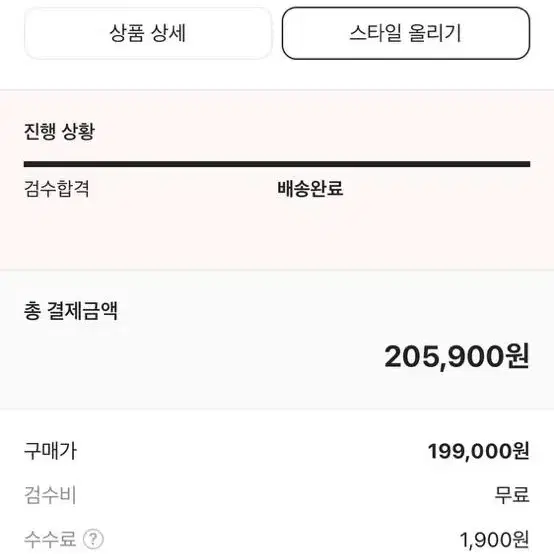Viewport: 554px width, 554px height.
Task: Tap the 배송완료 status step
Action: (x=310, y=188)
